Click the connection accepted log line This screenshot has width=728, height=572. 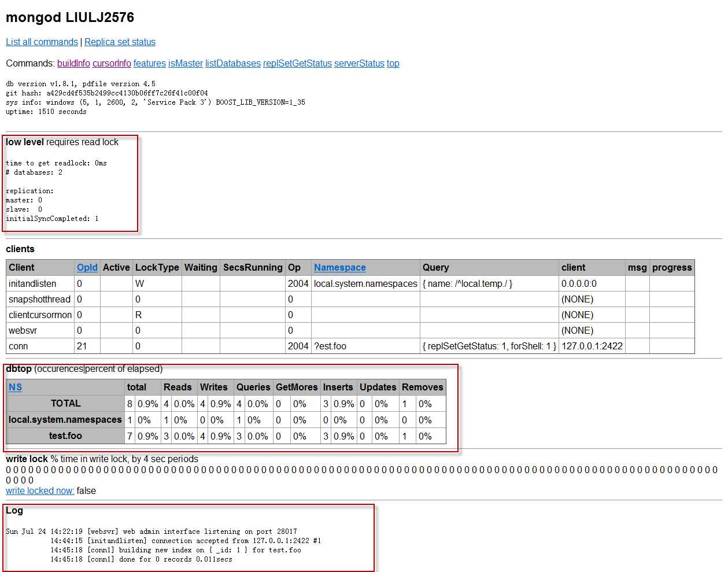(x=186, y=541)
